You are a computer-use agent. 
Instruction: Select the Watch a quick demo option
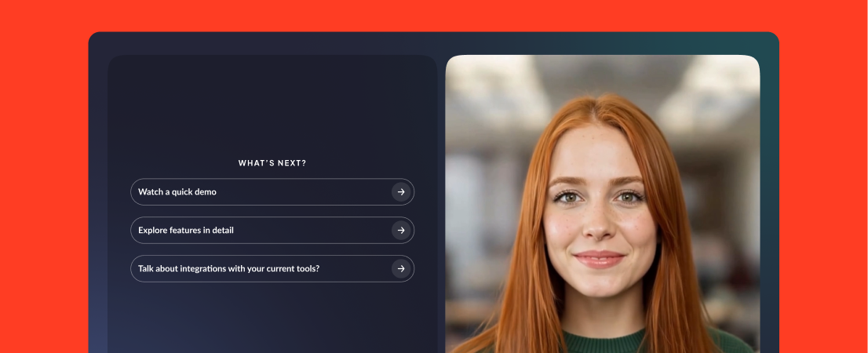click(x=272, y=192)
